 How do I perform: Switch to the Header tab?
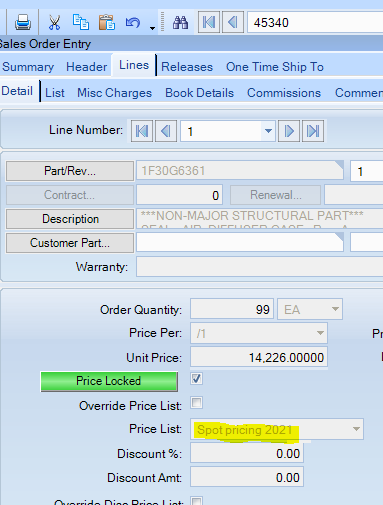(87, 67)
